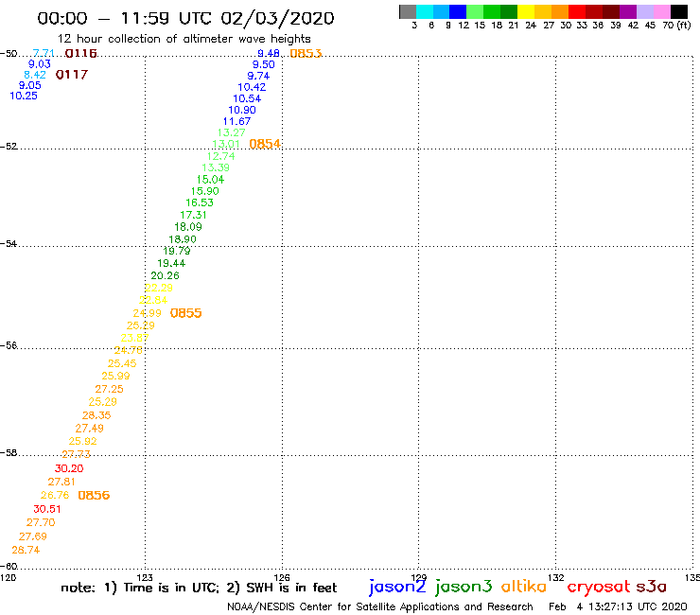Click the 10.90 wave height value
The image size is (700, 615).
click(242, 110)
